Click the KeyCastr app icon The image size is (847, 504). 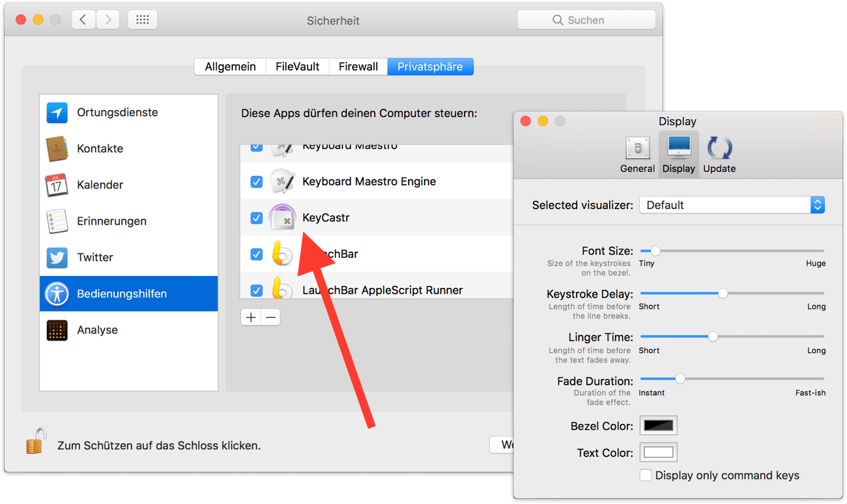[282, 217]
